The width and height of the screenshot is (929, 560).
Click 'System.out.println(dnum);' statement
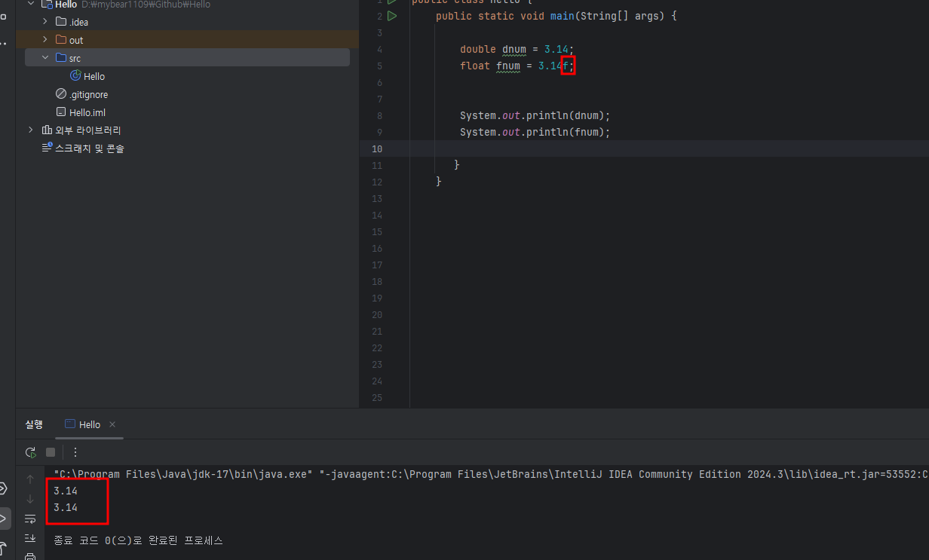(x=535, y=115)
